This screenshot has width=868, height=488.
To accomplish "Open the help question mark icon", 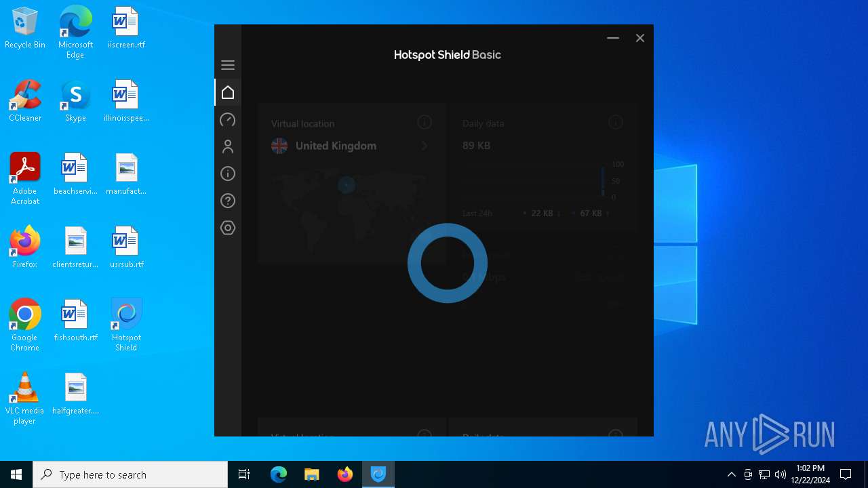I will point(228,201).
